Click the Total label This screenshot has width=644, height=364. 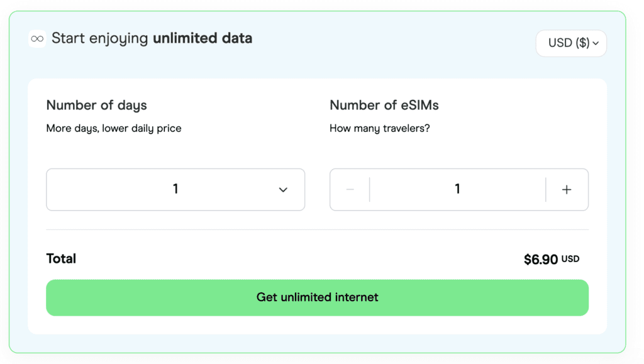[x=61, y=258]
